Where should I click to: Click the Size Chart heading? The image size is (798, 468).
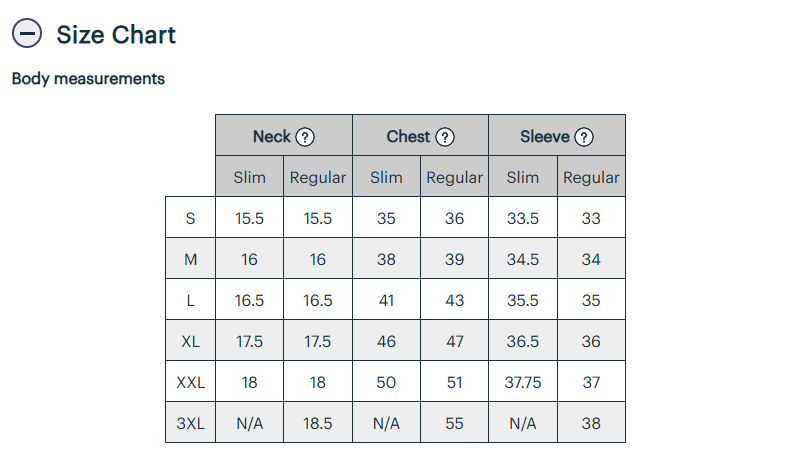coord(116,35)
